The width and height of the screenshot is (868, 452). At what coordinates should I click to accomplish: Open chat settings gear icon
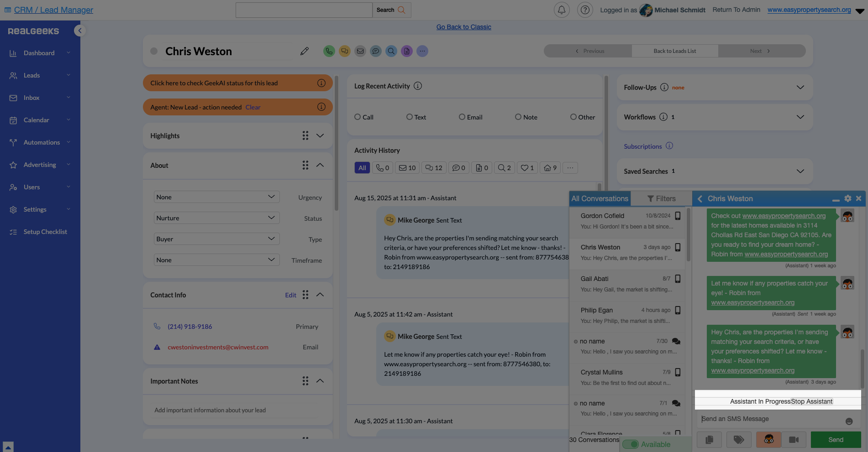point(848,198)
